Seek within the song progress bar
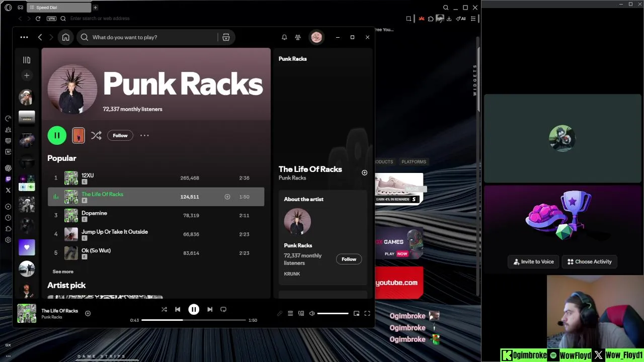This screenshot has width=644, height=362. 194,320
